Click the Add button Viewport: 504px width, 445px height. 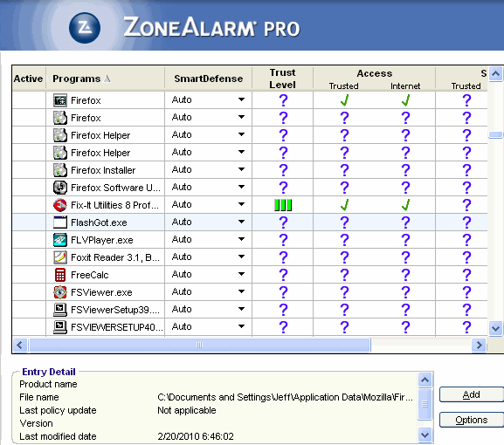(471, 394)
